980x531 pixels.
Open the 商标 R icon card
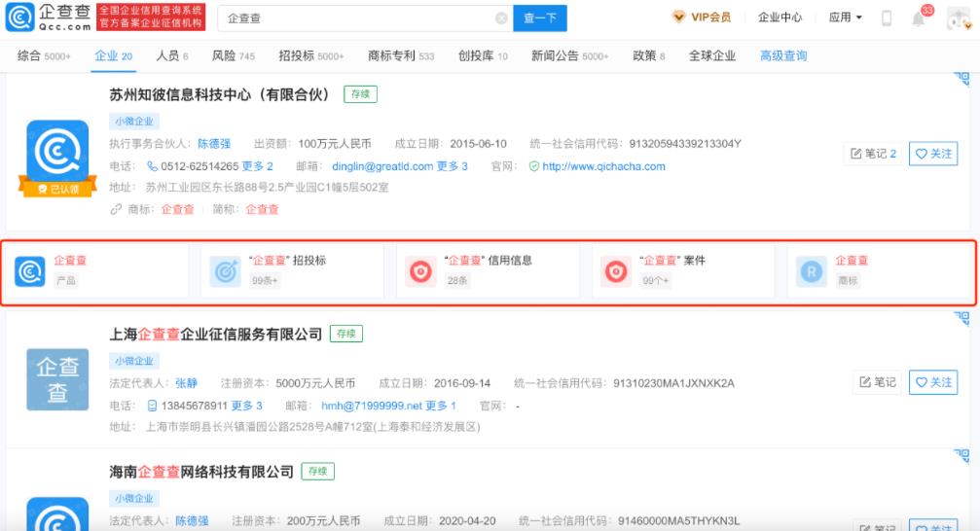tap(812, 271)
